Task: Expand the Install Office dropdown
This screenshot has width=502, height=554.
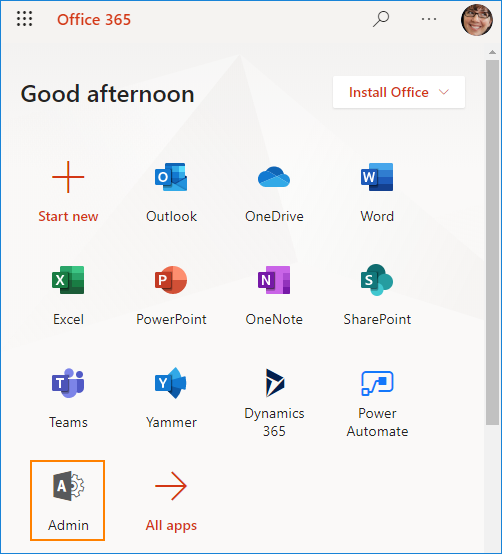Action: (399, 92)
